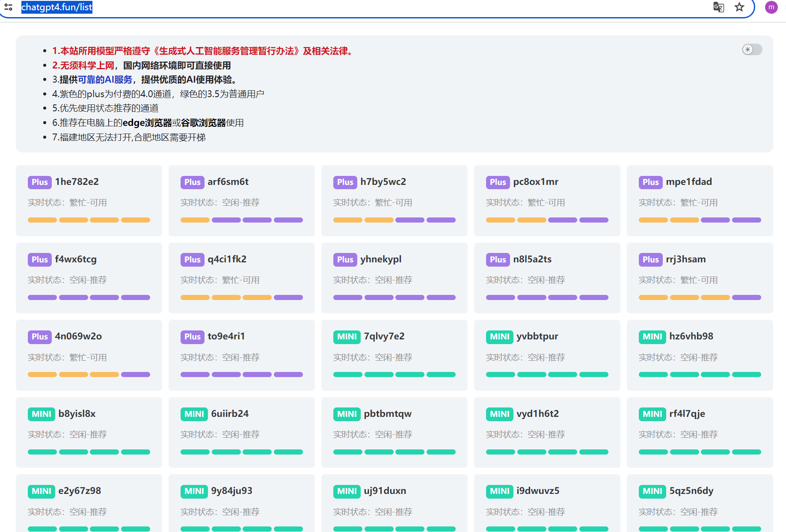Click the green status bars under pbtbmtqw
The width and height of the screenshot is (786, 532).
click(394, 452)
